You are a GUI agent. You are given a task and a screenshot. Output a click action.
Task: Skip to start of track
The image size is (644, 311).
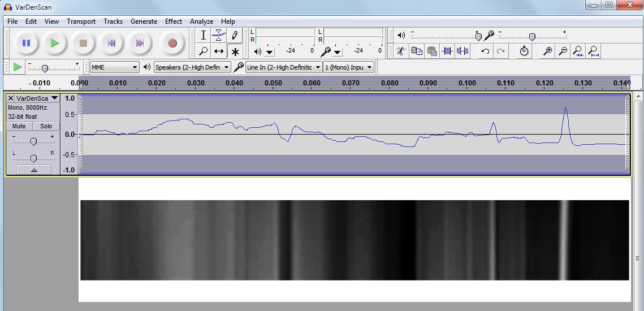112,43
